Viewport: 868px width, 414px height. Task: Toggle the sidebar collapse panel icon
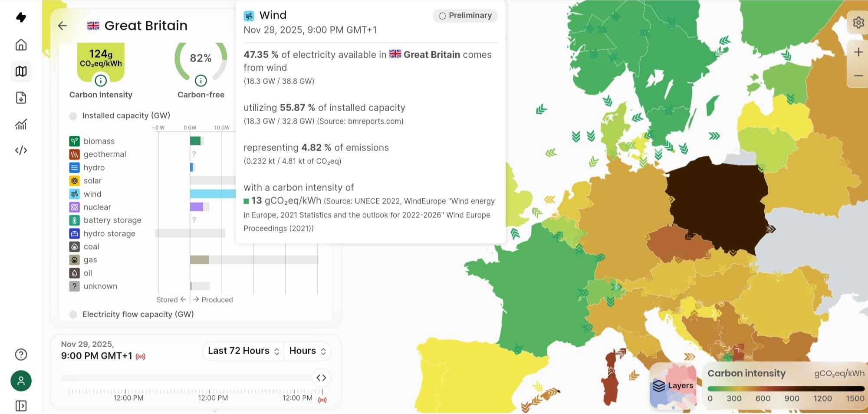[21, 406]
